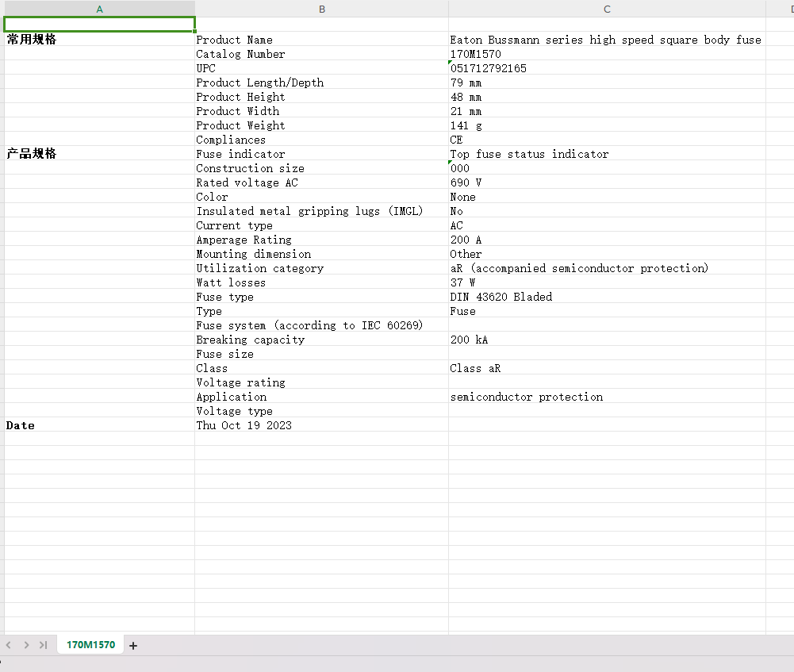Click the Fuse system (according to IEC 60269) cell
794x672 pixels.
(321, 325)
